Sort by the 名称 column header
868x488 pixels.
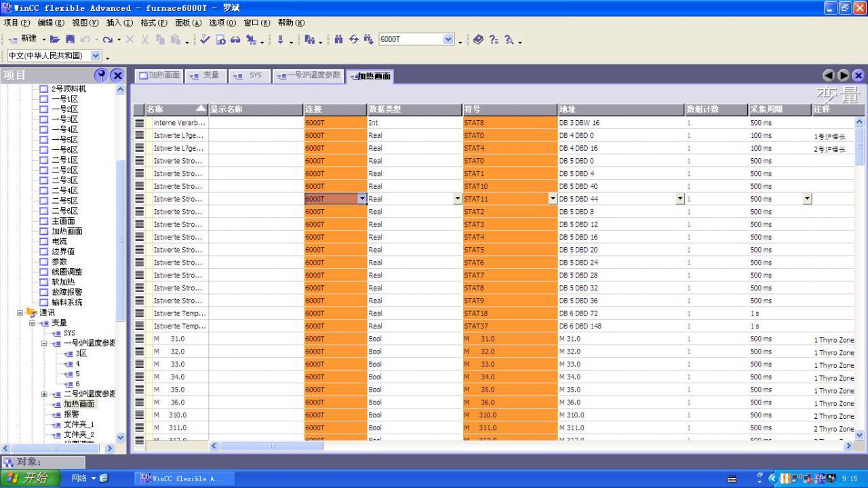pyautogui.click(x=176, y=109)
